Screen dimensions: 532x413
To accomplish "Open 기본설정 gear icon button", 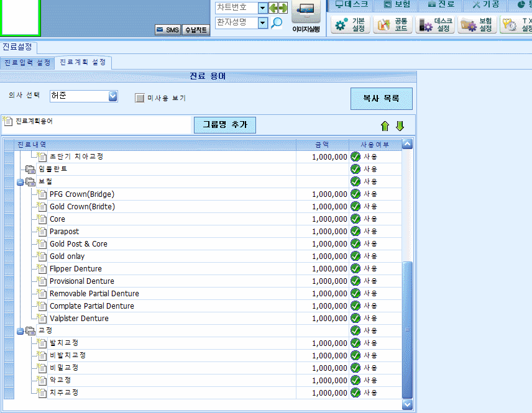I will click(x=350, y=24).
